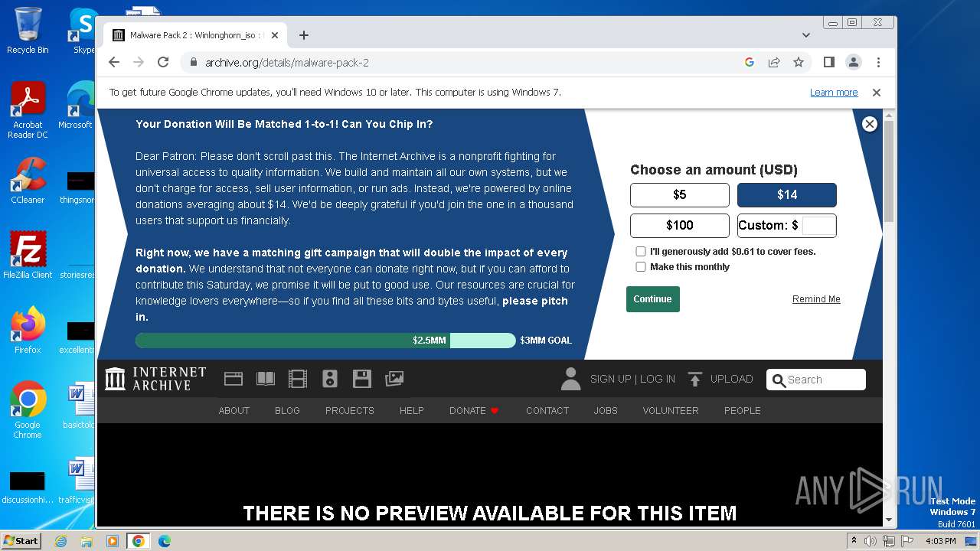This screenshot has width=980, height=551.
Task: Open Microsoft Edge from taskbar
Action: click(164, 541)
